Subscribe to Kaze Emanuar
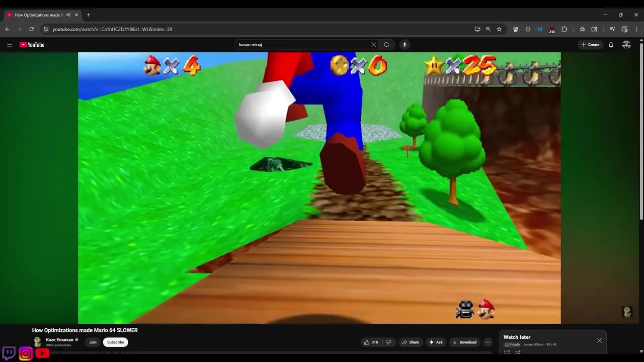The width and height of the screenshot is (644, 362). tap(116, 342)
